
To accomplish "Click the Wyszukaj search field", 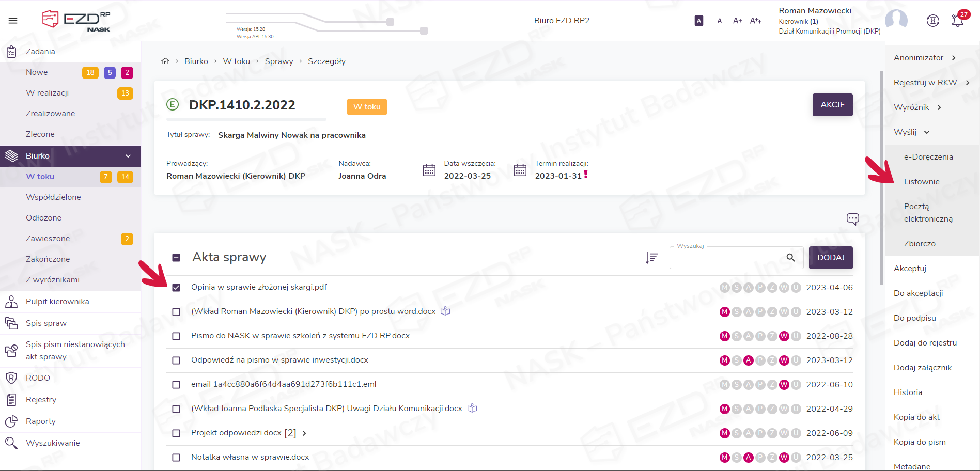I will [x=728, y=258].
